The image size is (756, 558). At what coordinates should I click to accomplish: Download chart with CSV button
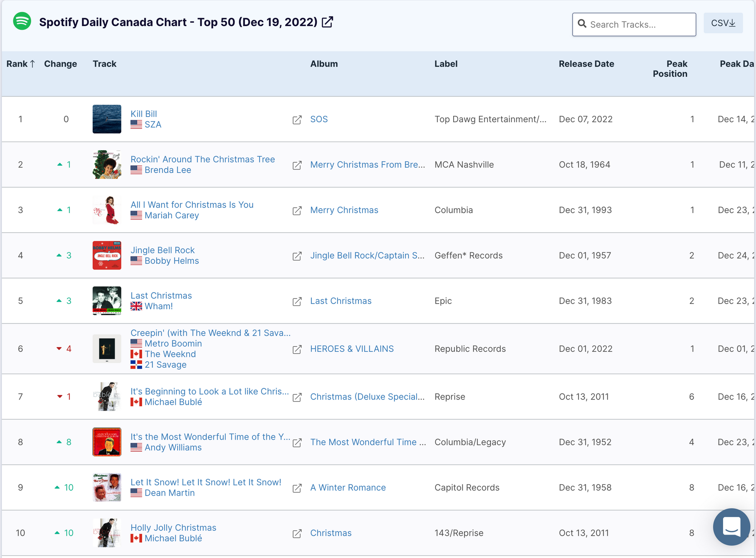pyautogui.click(x=723, y=23)
